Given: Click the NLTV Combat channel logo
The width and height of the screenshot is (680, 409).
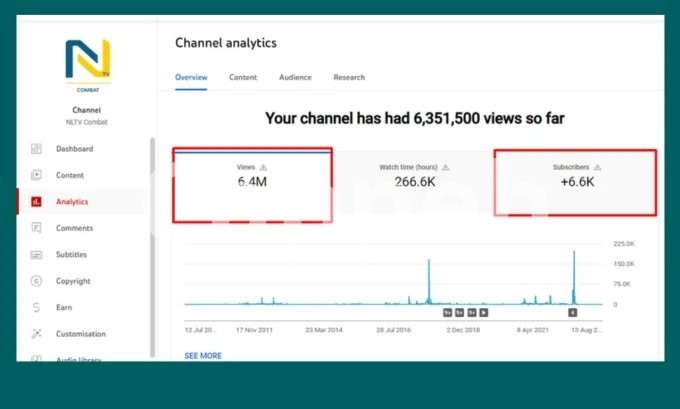Looking at the screenshot, I should tap(87, 62).
